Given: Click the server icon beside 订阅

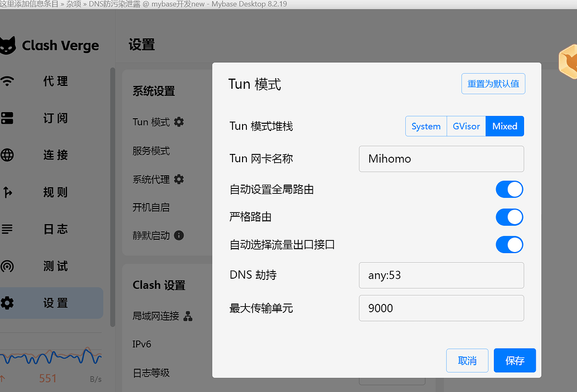Looking at the screenshot, I should tap(7, 118).
